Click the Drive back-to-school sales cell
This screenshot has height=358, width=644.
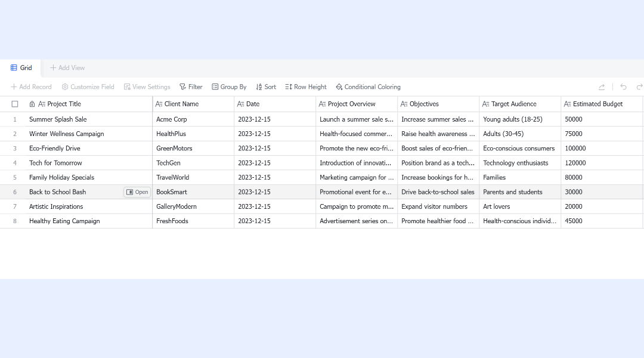point(438,192)
